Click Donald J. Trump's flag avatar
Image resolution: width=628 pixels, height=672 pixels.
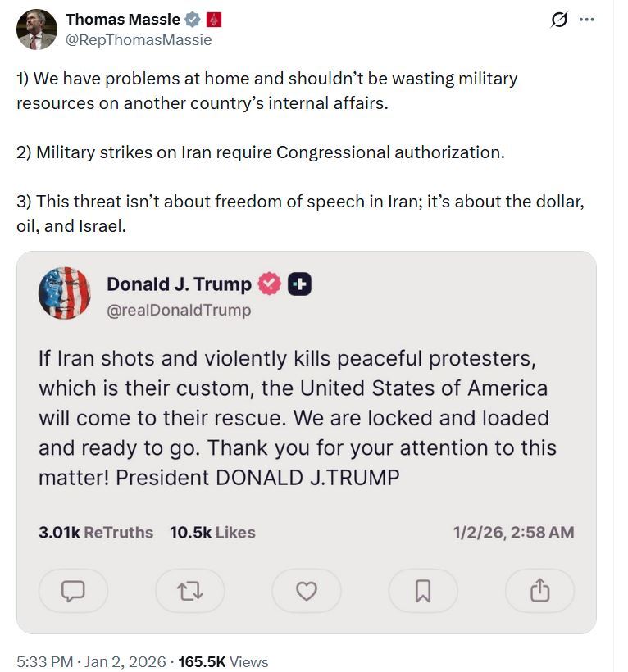(65, 293)
